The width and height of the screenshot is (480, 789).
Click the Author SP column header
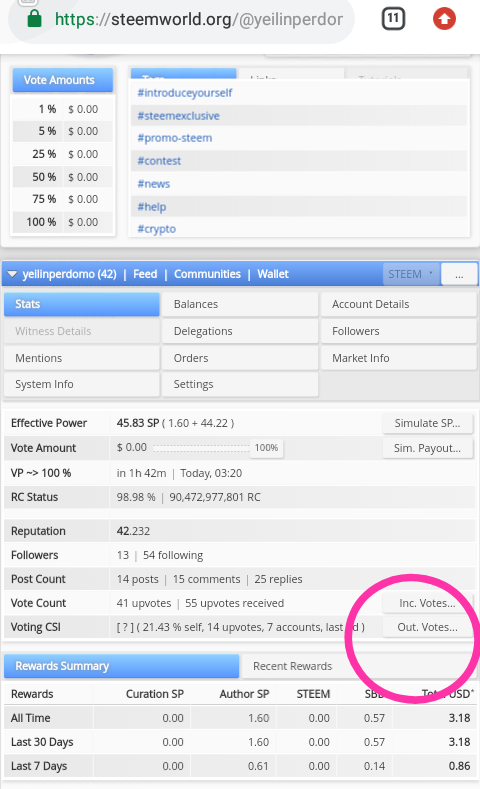tap(245, 694)
